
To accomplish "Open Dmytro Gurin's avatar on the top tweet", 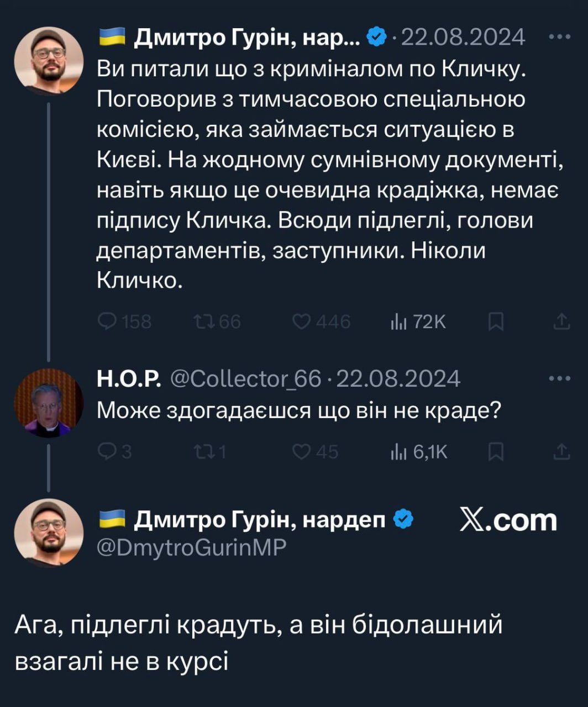I will [49, 60].
